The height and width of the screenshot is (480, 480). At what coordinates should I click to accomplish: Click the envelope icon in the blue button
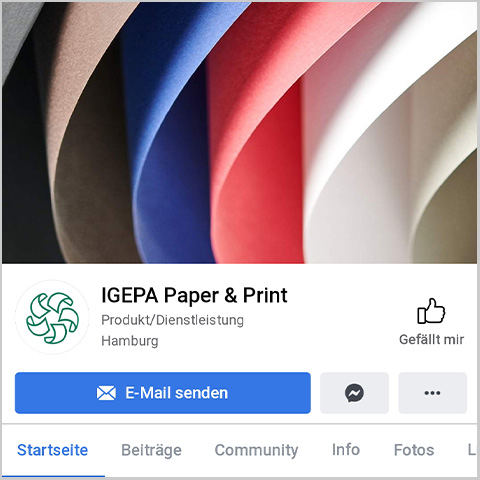coord(106,393)
